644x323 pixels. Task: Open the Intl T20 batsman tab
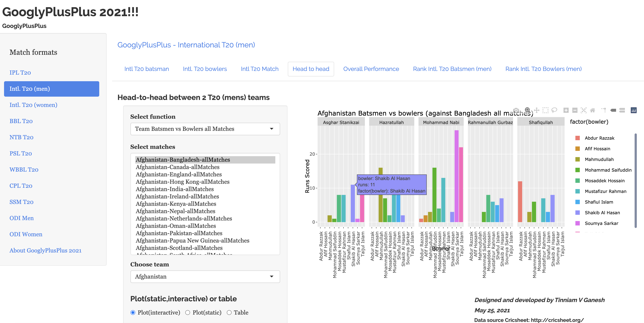pyautogui.click(x=146, y=69)
